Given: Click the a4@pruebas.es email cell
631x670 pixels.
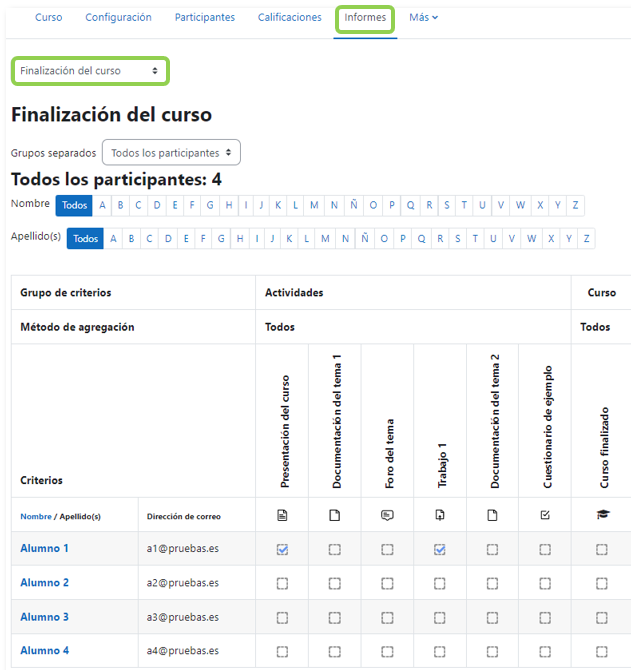Looking at the screenshot, I should coord(182,650).
